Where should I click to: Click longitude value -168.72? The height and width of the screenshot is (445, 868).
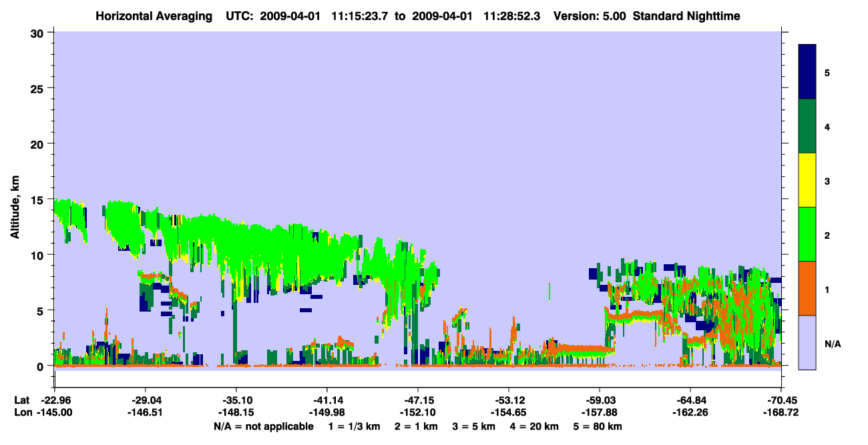tap(781, 413)
